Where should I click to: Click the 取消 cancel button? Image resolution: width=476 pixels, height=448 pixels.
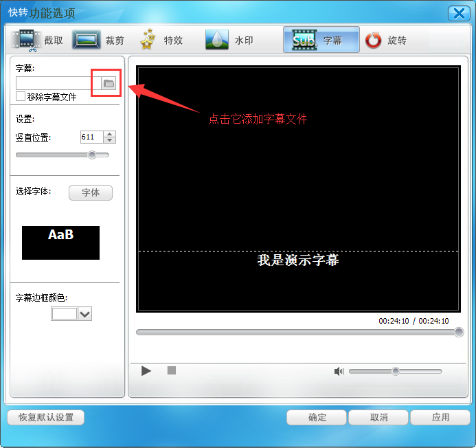[378, 417]
